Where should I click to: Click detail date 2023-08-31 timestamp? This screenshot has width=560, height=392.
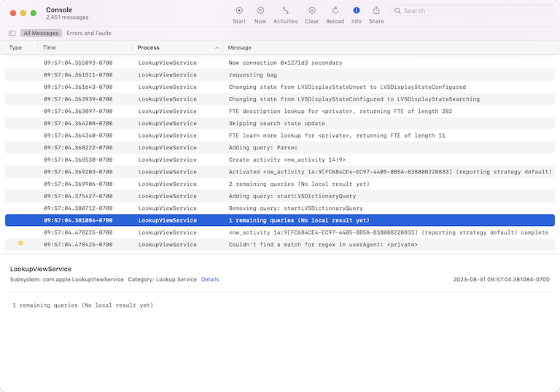tap(502, 280)
